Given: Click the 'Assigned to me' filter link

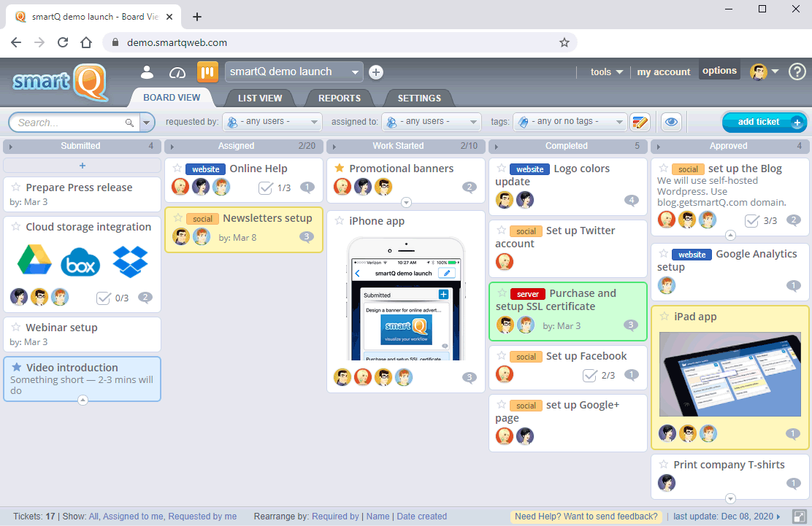Looking at the screenshot, I should coord(133,517).
